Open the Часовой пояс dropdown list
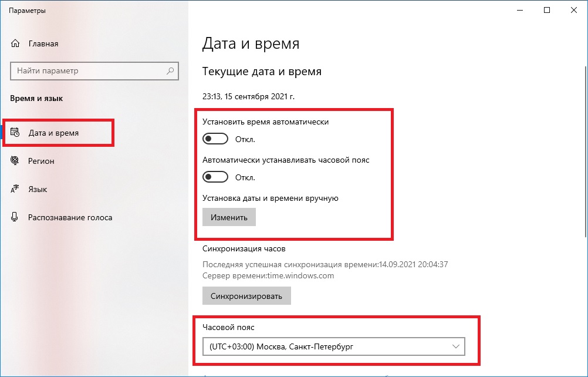 (333, 347)
